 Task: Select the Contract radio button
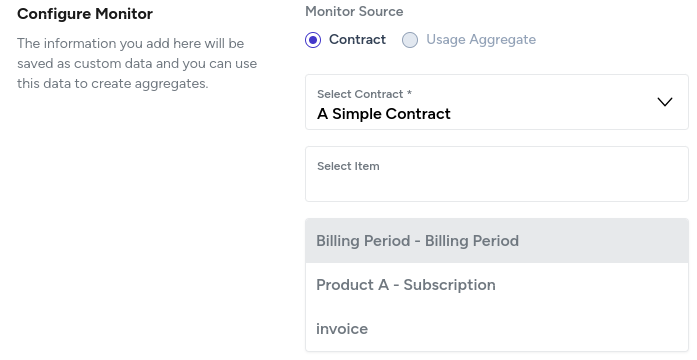click(x=313, y=40)
